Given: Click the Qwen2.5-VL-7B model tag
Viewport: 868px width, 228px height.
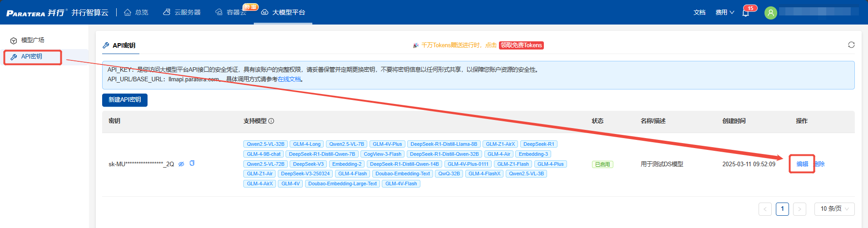Looking at the screenshot, I should click(346, 144).
